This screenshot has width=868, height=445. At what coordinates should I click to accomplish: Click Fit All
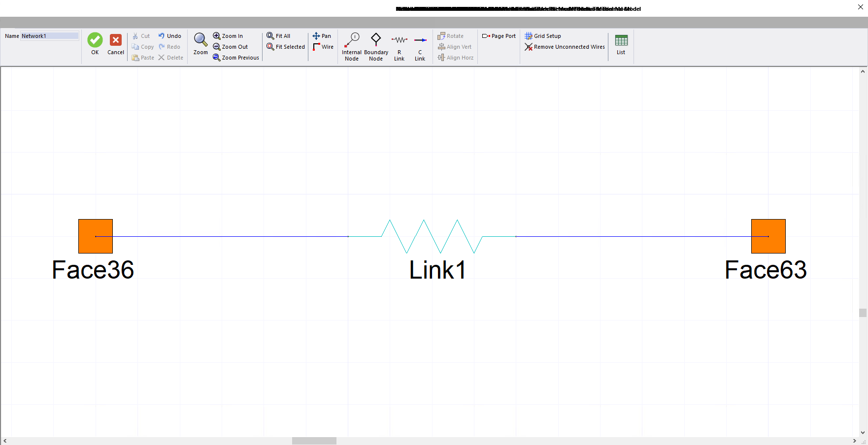pos(278,36)
